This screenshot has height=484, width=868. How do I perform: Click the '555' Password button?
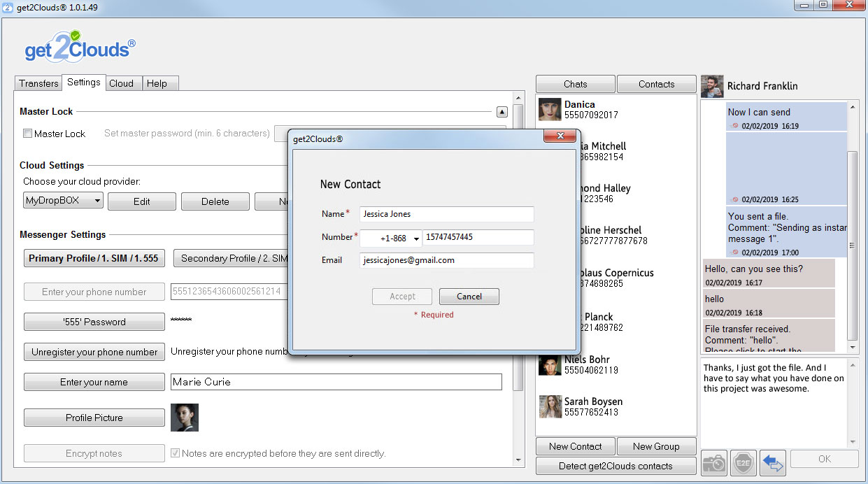[x=94, y=322]
